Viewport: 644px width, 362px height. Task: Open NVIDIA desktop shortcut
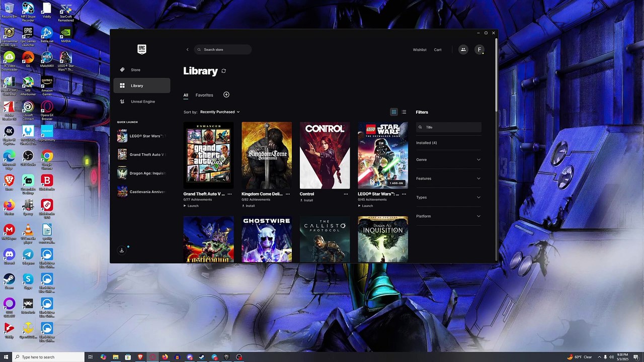(x=65, y=35)
